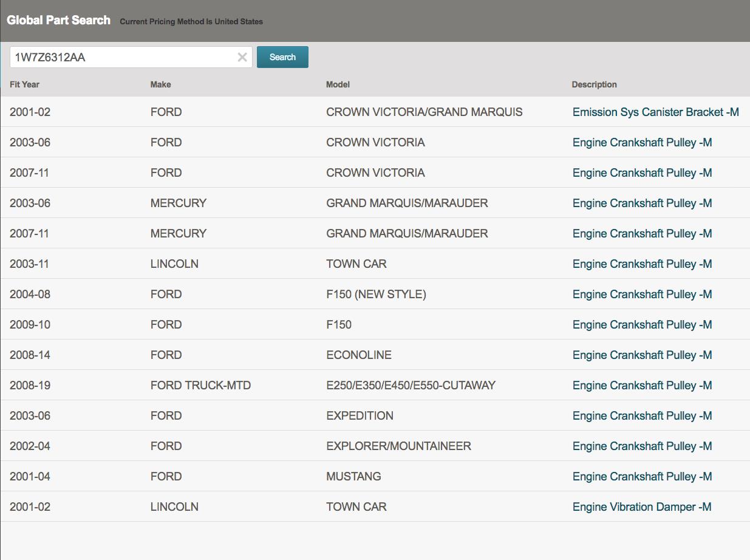The width and height of the screenshot is (750, 560).
Task: Select the 2003-11 fit year cell
Action: tap(29, 264)
